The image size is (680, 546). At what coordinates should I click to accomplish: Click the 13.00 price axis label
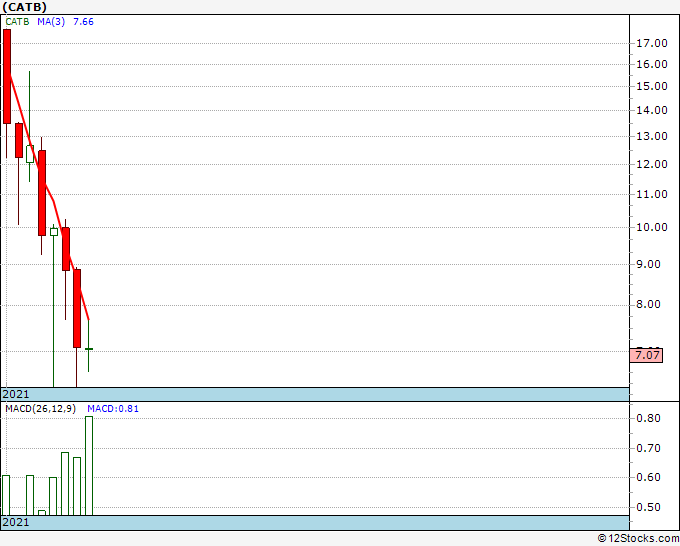[652, 136]
